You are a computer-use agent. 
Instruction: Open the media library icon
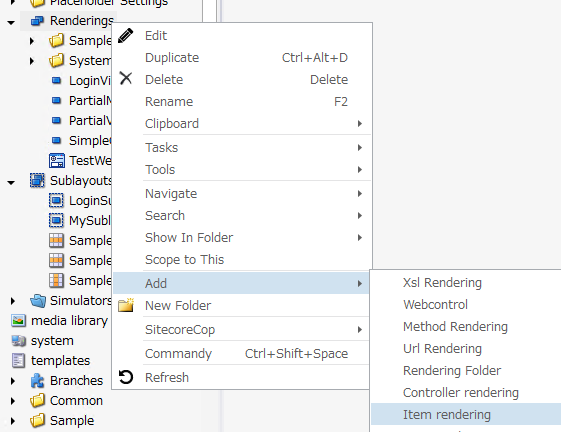pos(18,320)
